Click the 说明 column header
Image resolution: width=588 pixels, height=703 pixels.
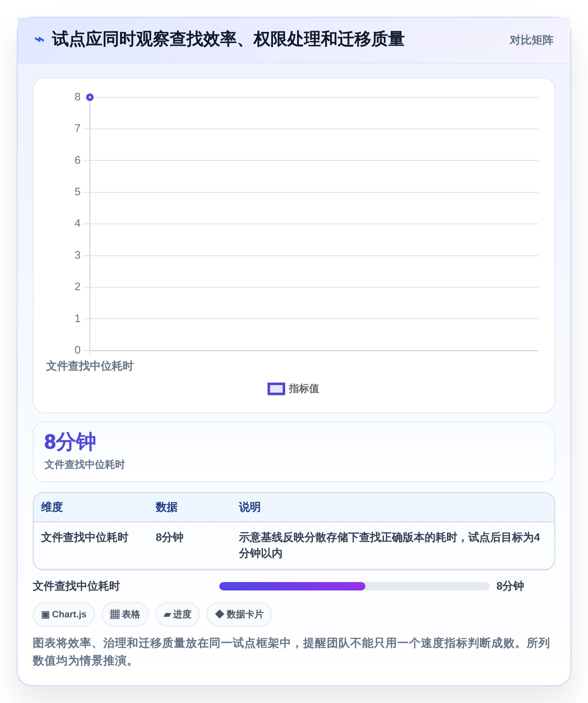pos(250,507)
